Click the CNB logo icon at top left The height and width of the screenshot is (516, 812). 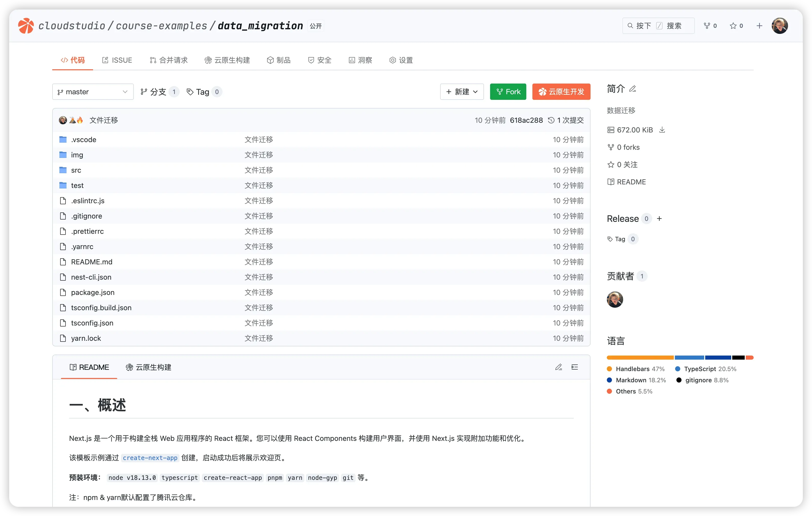(x=26, y=26)
